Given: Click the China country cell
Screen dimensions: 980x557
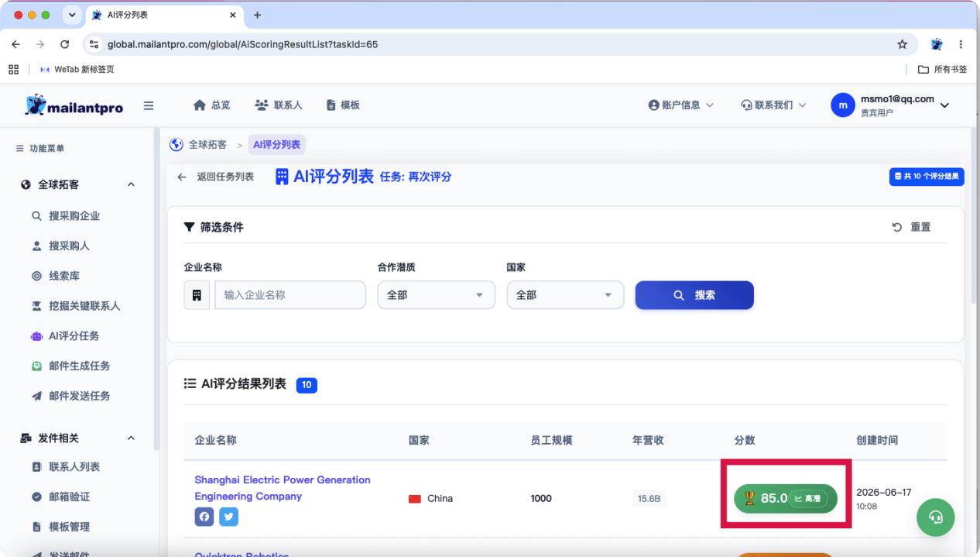Looking at the screenshot, I should 430,499.
